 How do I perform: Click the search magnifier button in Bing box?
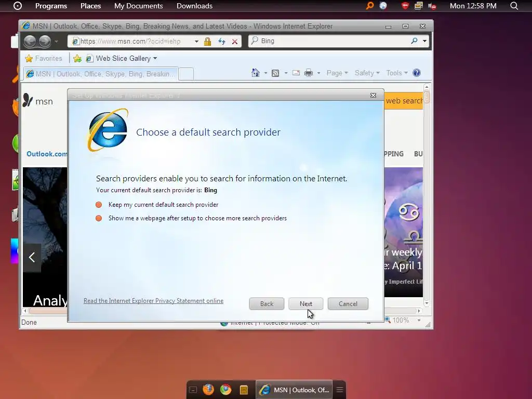414,41
